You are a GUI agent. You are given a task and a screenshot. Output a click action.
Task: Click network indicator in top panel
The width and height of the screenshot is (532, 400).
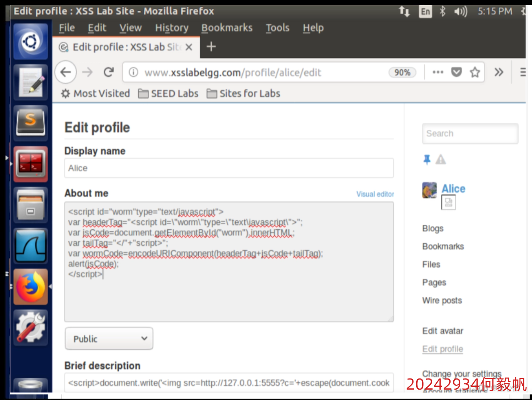(404, 11)
